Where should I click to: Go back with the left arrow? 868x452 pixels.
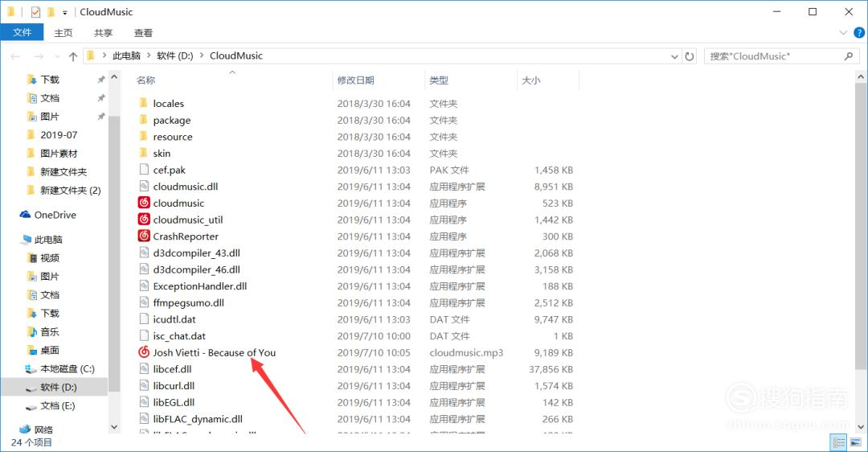click(x=15, y=56)
